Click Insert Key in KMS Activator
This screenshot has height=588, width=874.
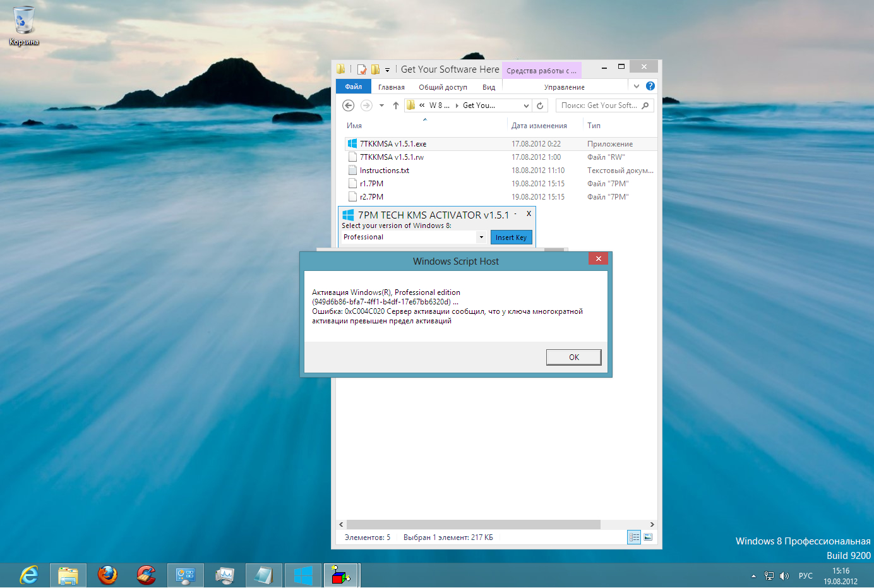pos(511,237)
